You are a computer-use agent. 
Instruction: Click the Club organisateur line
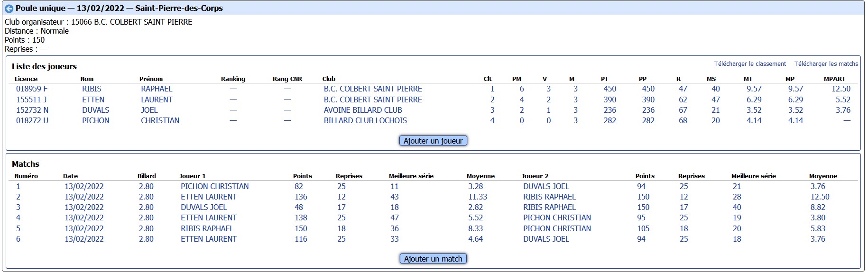99,22
